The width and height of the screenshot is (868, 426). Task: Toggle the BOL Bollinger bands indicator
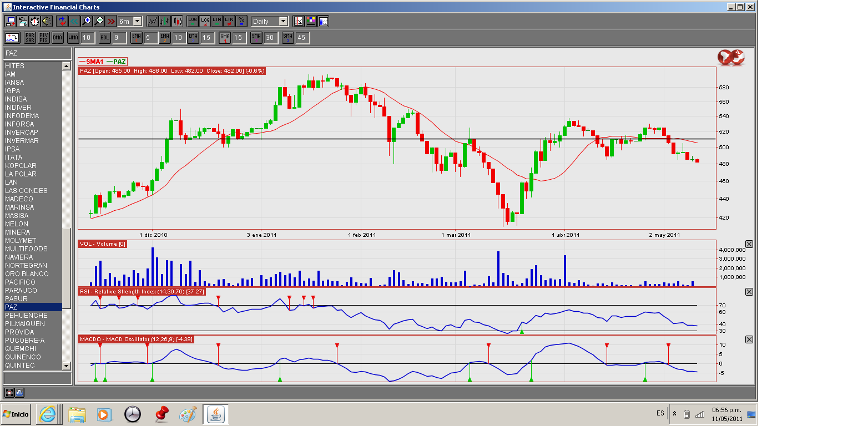[x=104, y=38]
